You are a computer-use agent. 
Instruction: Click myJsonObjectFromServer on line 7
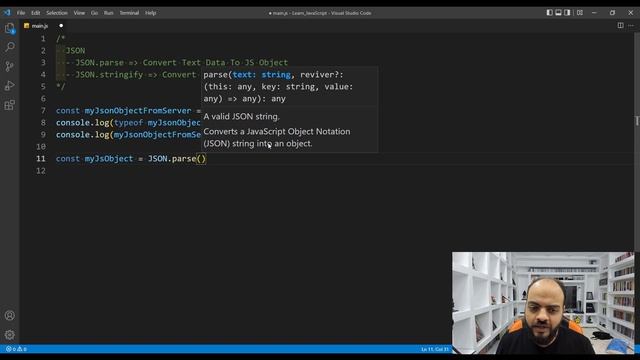(138, 111)
